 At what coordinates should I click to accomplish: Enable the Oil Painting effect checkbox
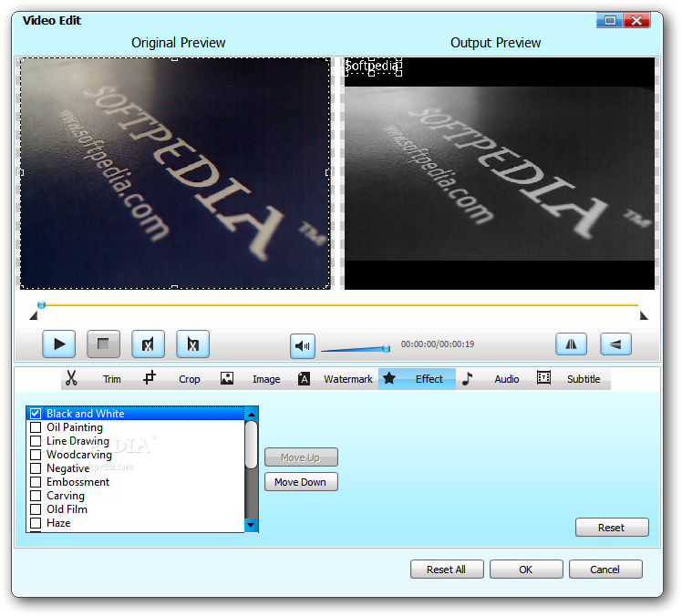pyautogui.click(x=36, y=427)
